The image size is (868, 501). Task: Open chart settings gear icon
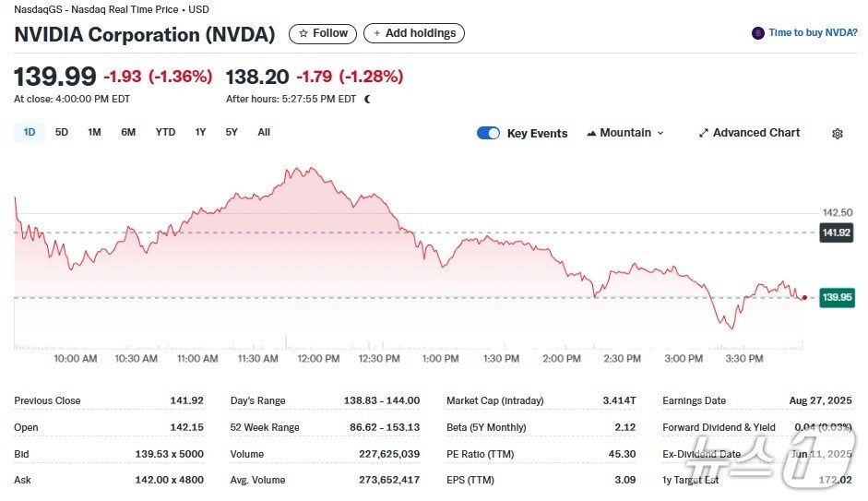pos(838,134)
